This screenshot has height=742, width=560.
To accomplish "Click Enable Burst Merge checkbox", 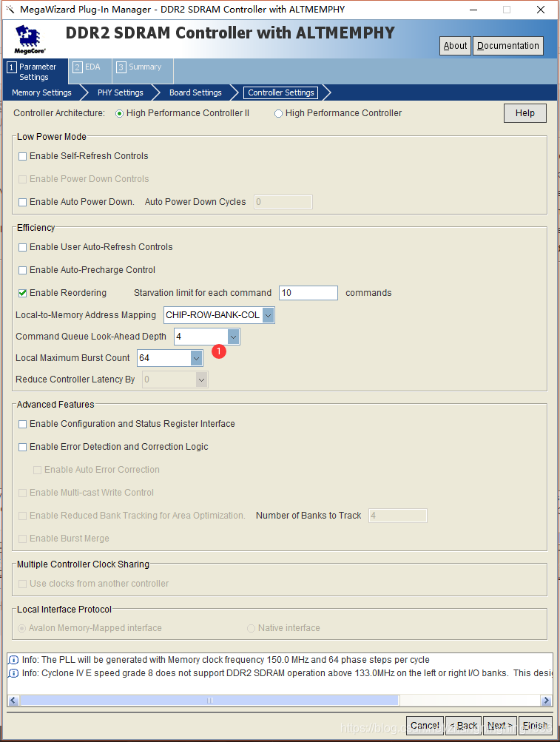I will point(22,539).
